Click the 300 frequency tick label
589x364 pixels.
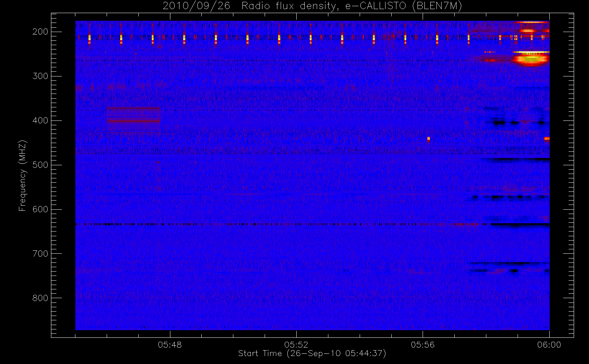coord(40,76)
